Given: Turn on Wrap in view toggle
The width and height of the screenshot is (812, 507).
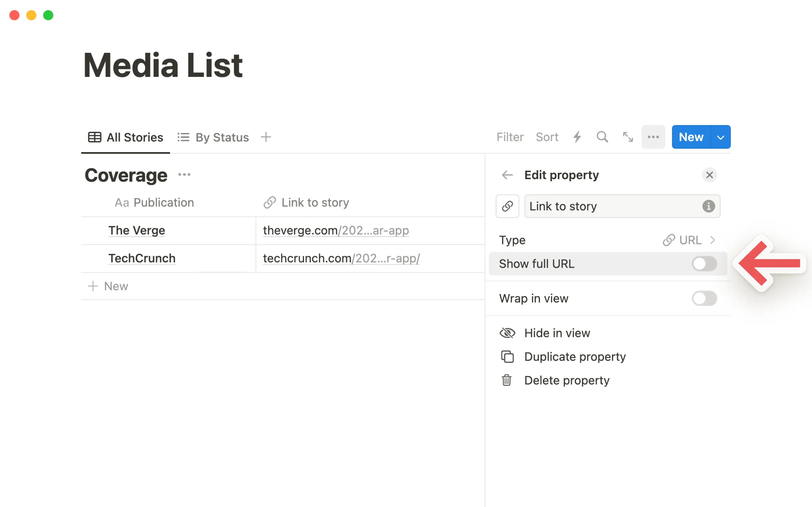Looking at the screenshot, I should pos(704,298).
